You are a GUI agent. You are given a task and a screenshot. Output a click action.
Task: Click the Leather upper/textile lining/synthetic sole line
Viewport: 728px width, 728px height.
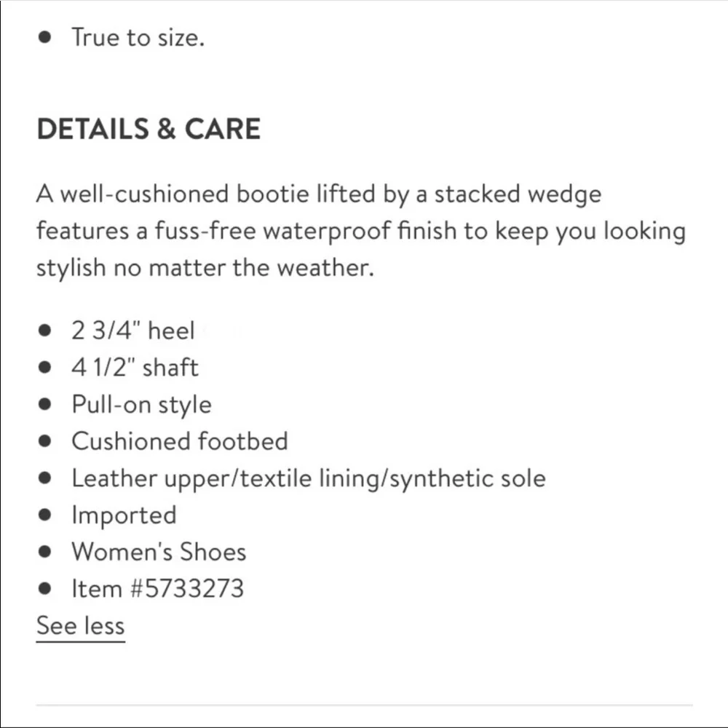[x=308, y=478]
